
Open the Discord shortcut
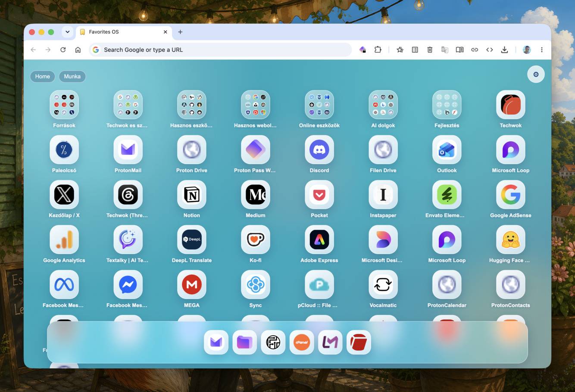coord(319,149)
